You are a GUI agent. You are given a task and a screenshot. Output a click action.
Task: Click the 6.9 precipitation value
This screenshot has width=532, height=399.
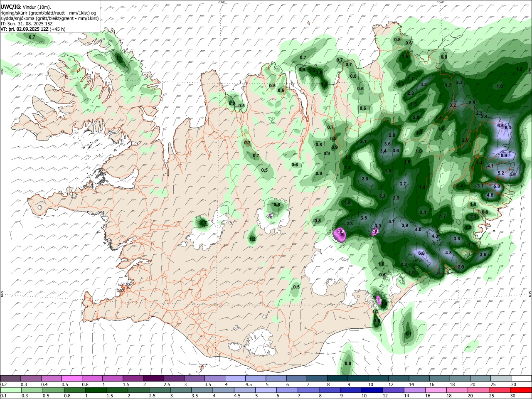(504, 155)
